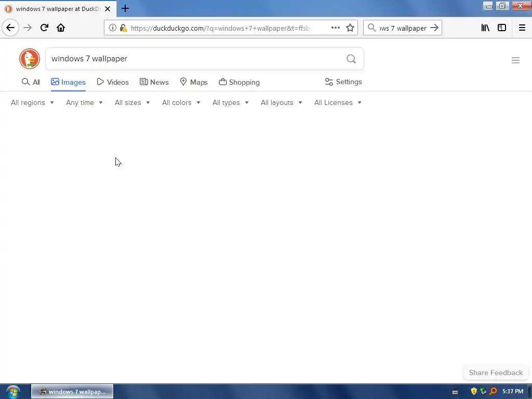Bookmark this page with the star
This screenshot has width=532, height=399.
tap(350, 28)
